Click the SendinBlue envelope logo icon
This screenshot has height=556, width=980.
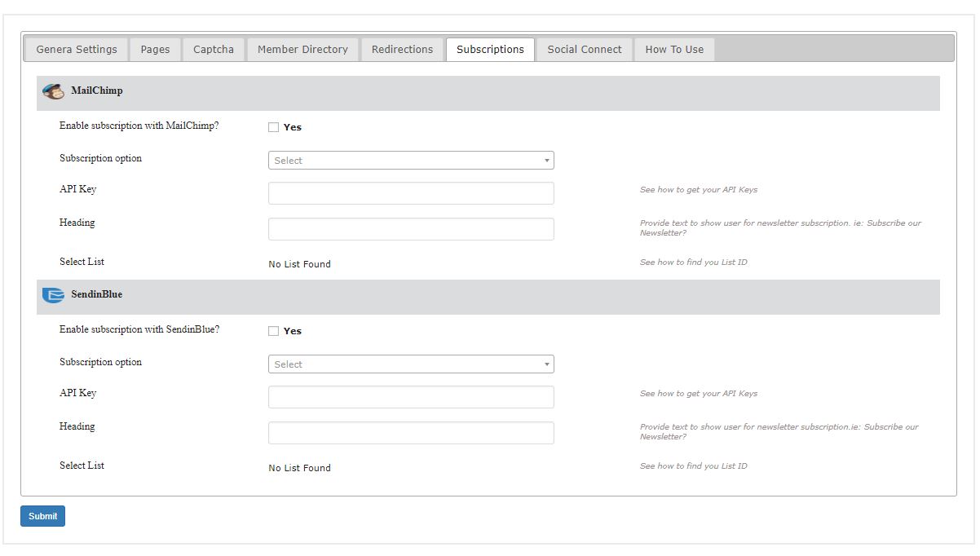(53, 295)
